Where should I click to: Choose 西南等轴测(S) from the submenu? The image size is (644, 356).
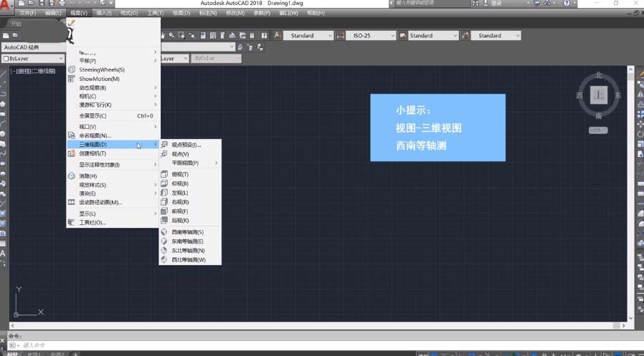[191, 232]
